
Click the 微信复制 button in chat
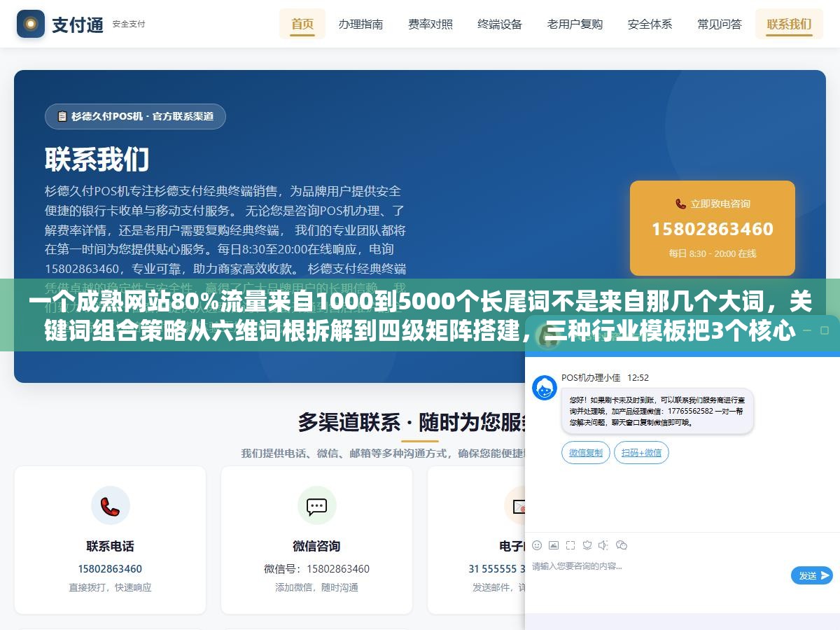coord(586,453)
